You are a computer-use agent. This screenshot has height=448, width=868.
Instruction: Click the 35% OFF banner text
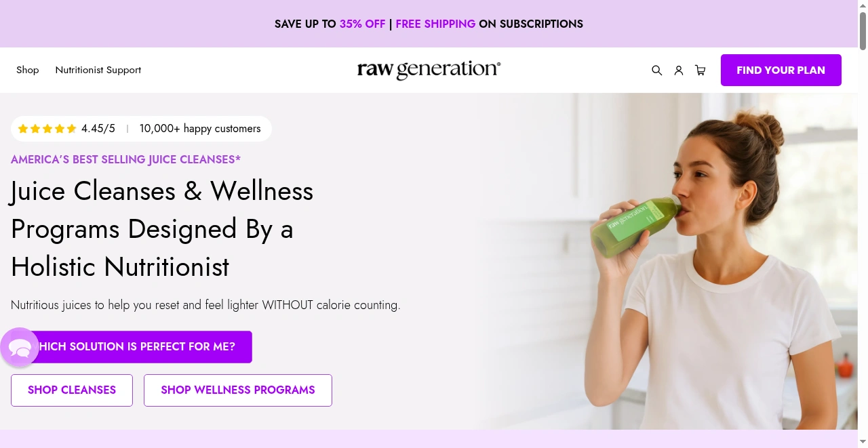click(x=362, y=24)
